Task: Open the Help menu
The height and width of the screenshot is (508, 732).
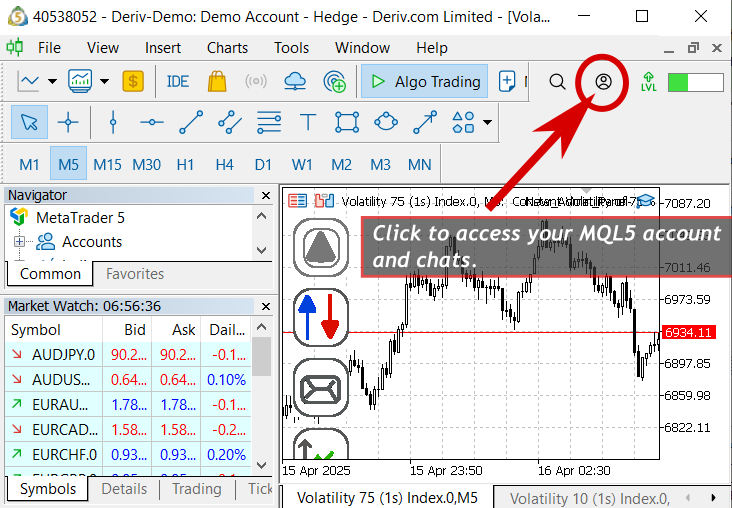Action: [x=432, y=48]
